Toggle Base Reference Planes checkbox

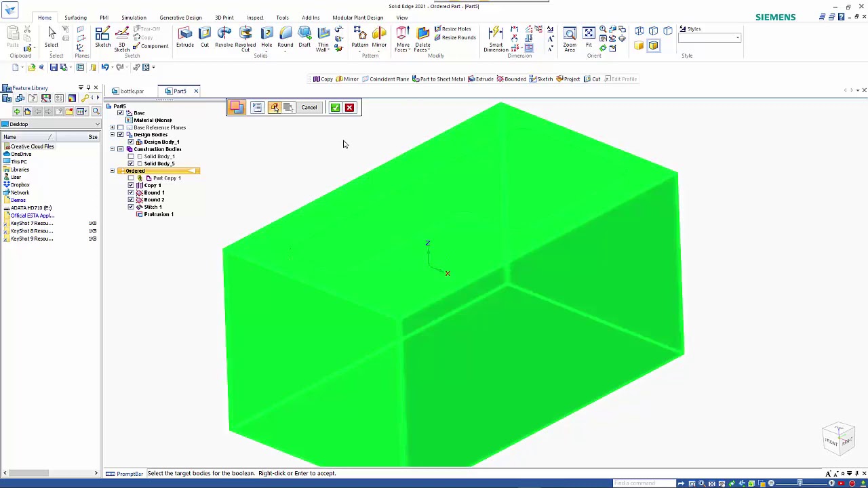[x=121, y=127]
